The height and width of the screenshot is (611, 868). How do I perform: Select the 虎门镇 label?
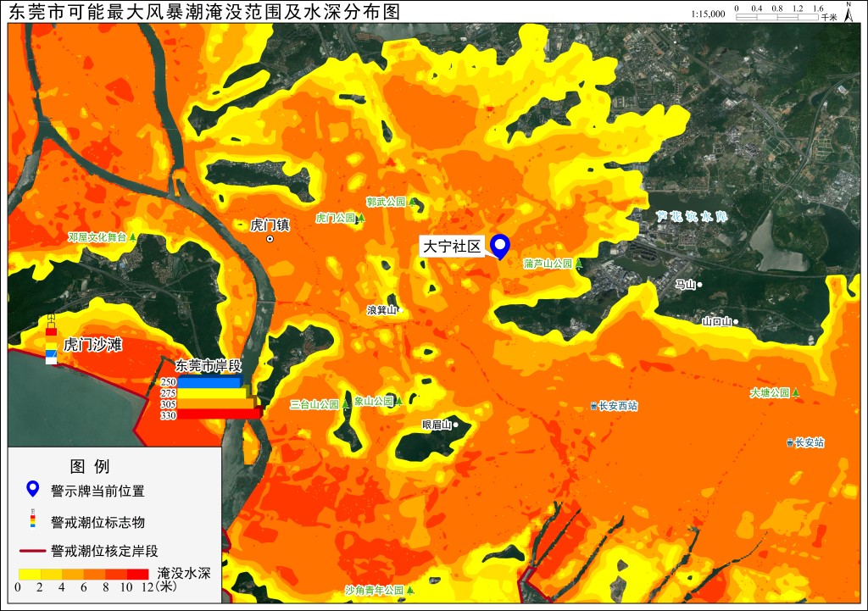(270, 225)
